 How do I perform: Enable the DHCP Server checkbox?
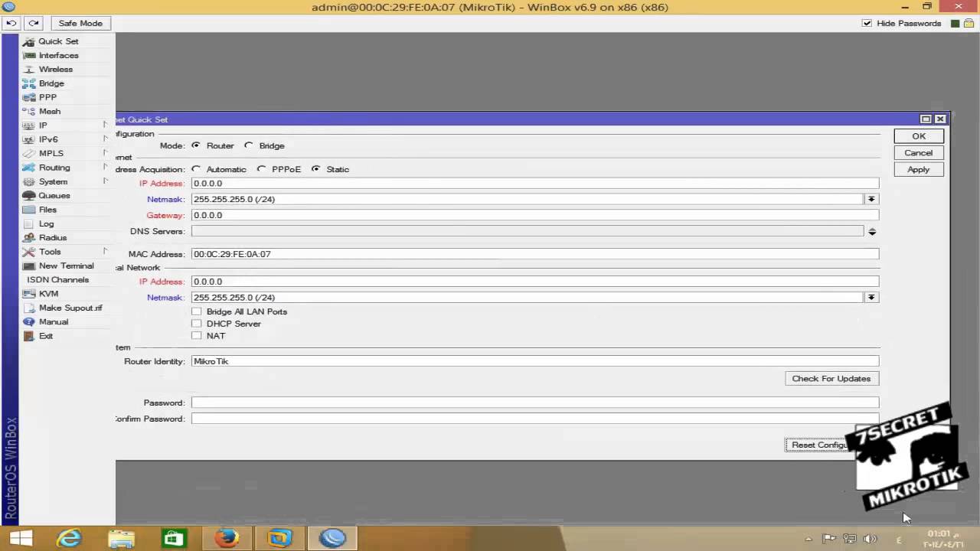pyautogui.click(x=197, y=324)
